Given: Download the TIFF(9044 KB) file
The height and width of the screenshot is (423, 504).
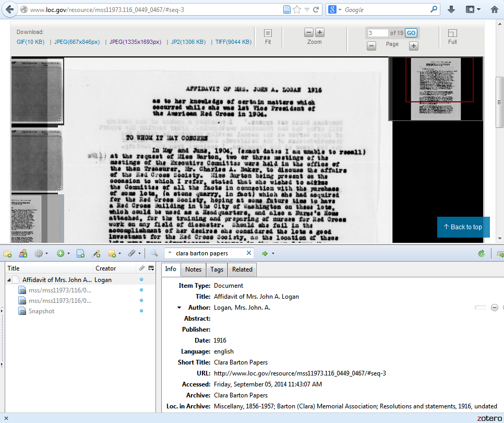Looking at the screenshot, I should (x=233, y=42).
